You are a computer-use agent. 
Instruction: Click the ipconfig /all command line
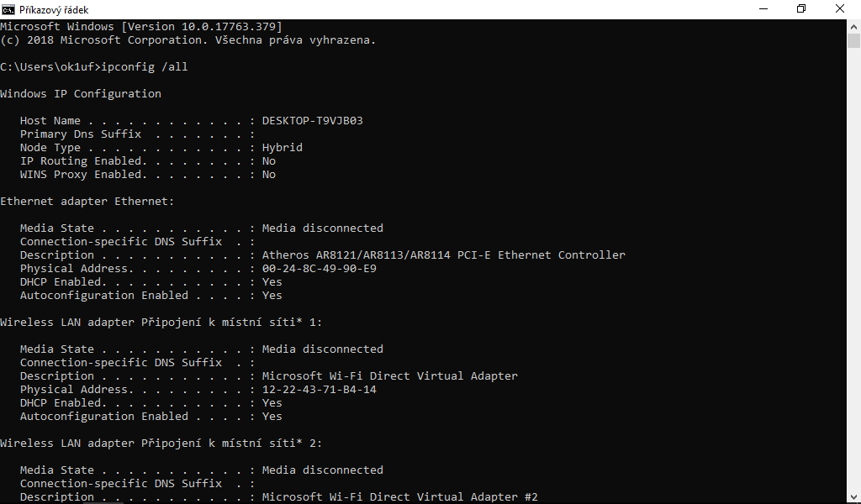point(93,66)
